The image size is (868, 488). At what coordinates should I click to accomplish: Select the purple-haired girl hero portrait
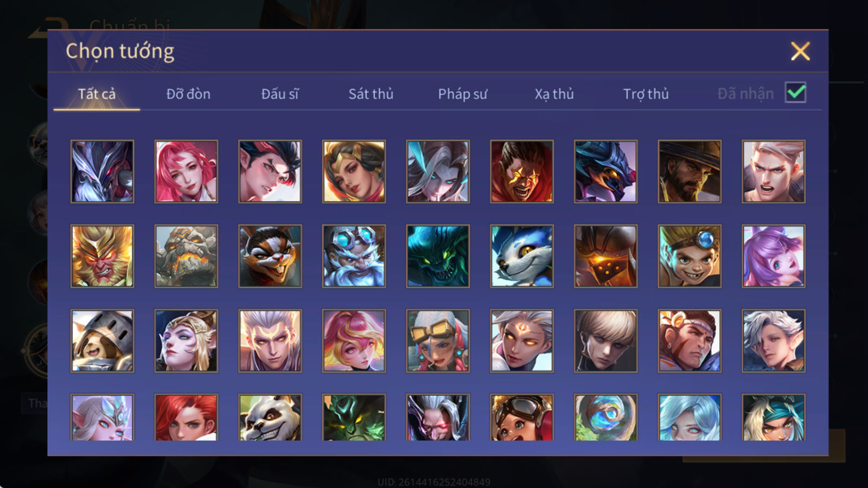pos(774,256)
